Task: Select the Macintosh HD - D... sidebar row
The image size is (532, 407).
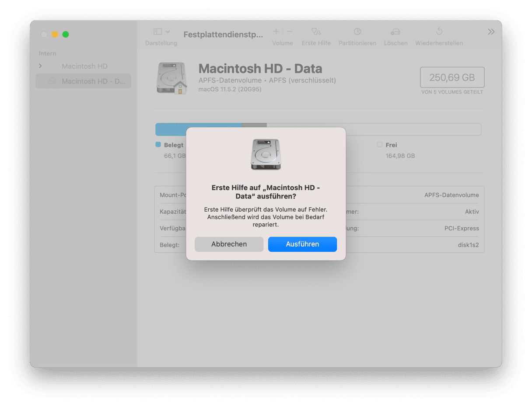Action: [x=83, y=81]
